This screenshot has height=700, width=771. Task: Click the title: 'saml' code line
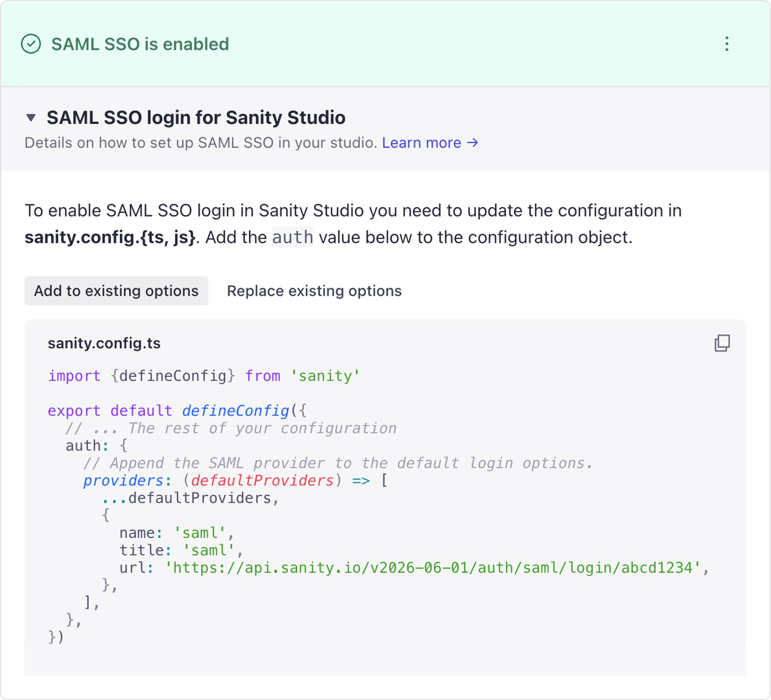(181, 550)
